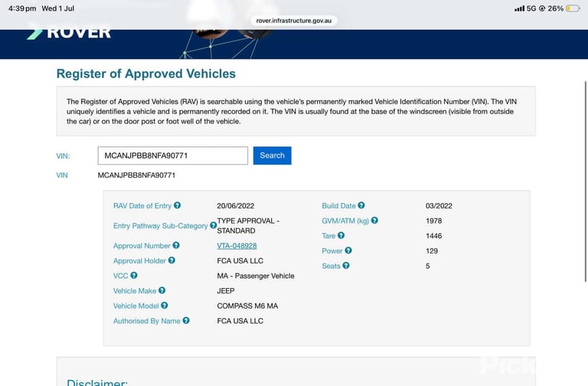
Task: Select the Approval Holder value FCA USA LLC
Action: pyautogui.click(x=240, y=260)
